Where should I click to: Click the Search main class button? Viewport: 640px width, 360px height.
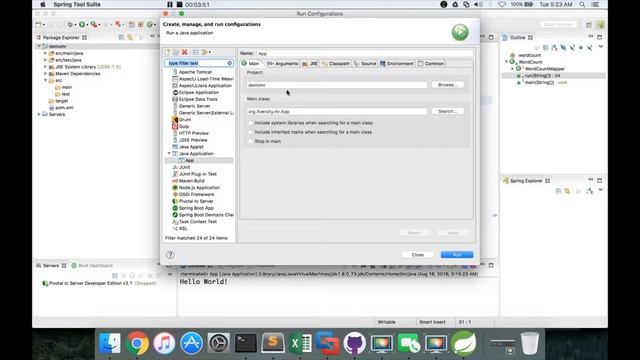447,111
